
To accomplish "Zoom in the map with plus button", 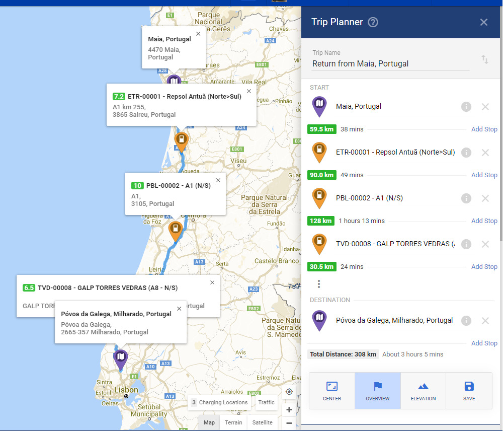I will coord(289,409).
